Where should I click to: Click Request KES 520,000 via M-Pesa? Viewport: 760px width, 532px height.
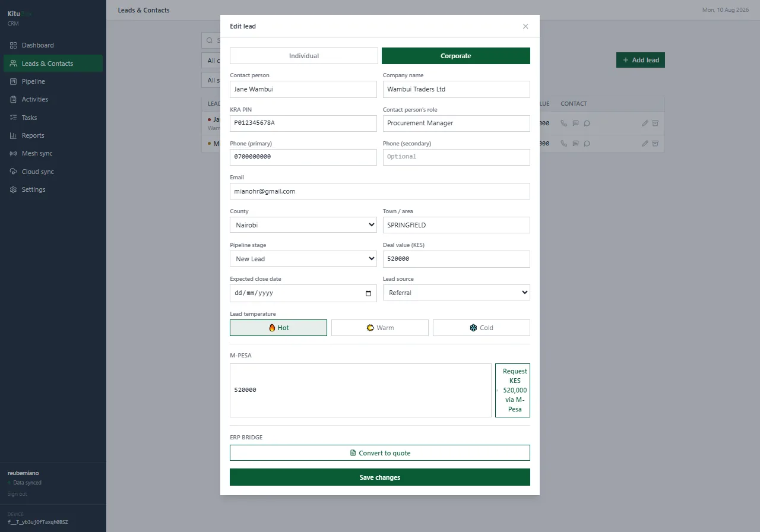pos(513,390)
